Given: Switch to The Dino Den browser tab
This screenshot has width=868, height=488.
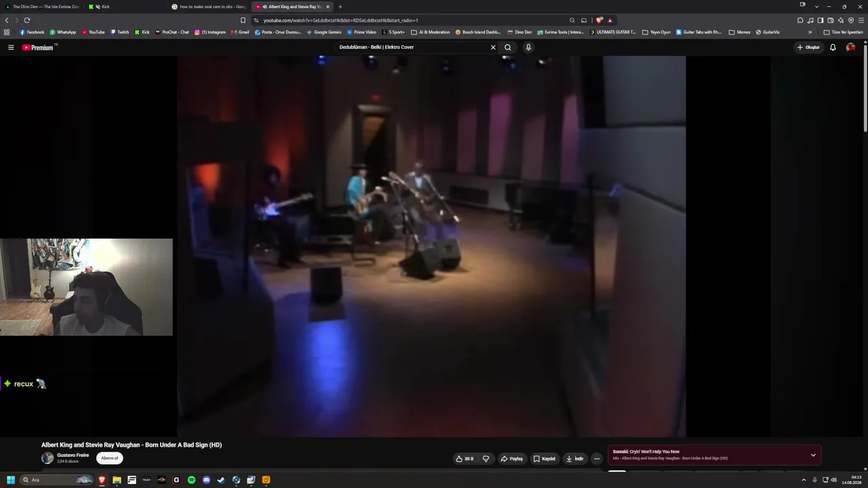Looking at the screenshot, I should click(x=42, y=7).
